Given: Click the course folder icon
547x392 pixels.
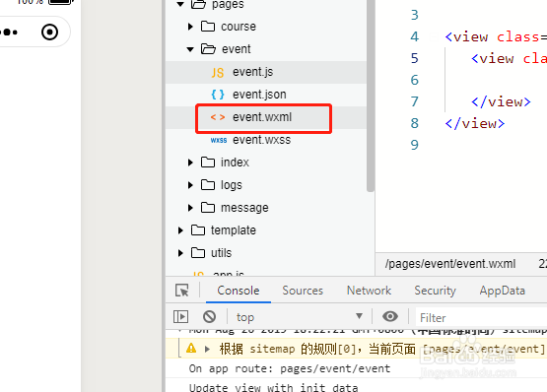Looking at the screenshot, I should (208, 27).
